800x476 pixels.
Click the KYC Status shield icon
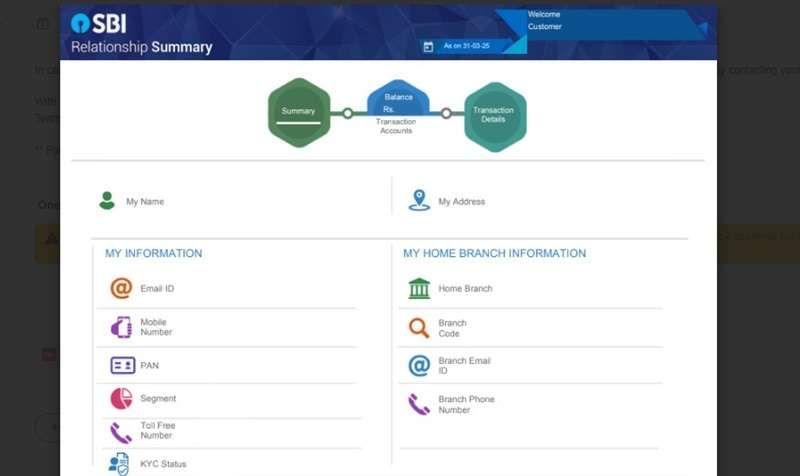click(x=119, y=464)
